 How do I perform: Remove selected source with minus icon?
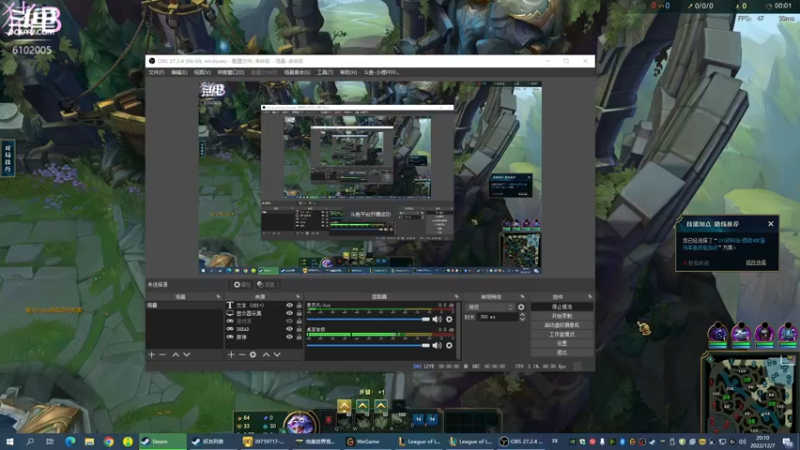pos(242,354)
